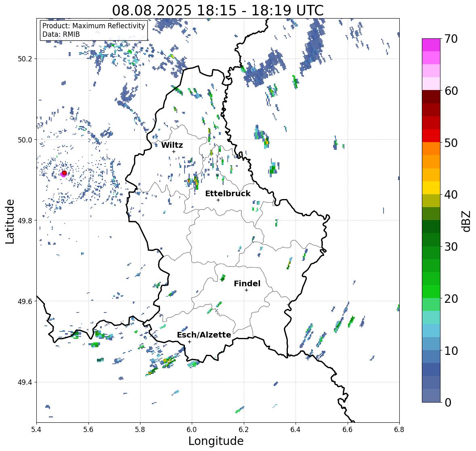The image size is (476, 451).
Task: Click the colorbar tick label 10
Action: 451,350
